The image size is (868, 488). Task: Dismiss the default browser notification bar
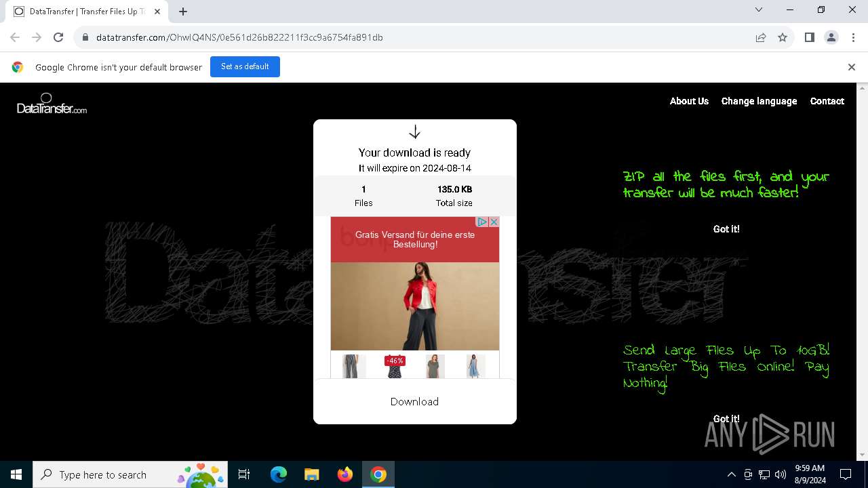pyautogui.click(x=851, y=67)
